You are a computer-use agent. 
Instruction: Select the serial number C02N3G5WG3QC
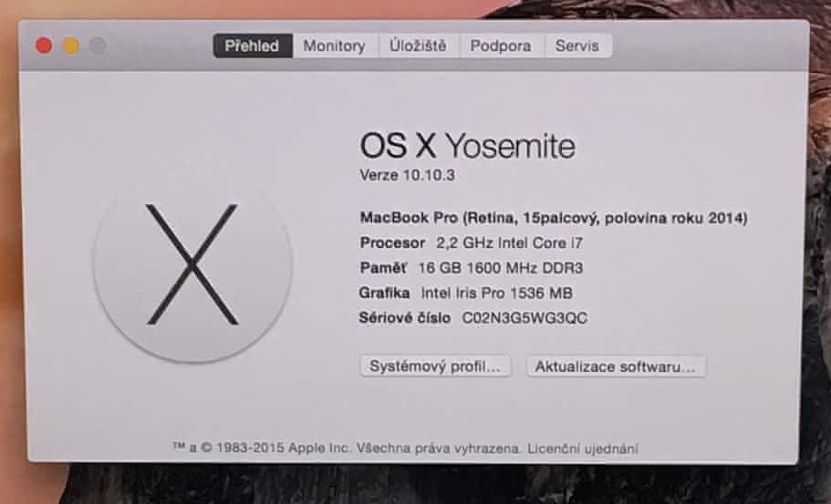click(525, 318)
